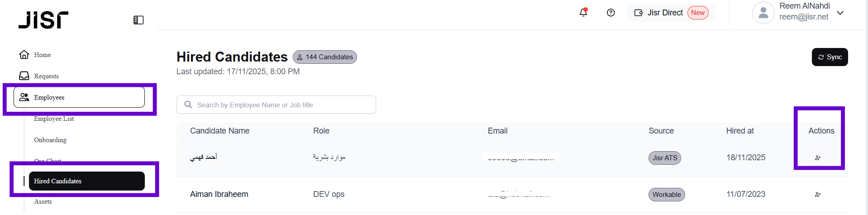The width and height of the screenshot is (868, 215).
Task: Open the Home menu item
Action: click(x=42, y=55)
